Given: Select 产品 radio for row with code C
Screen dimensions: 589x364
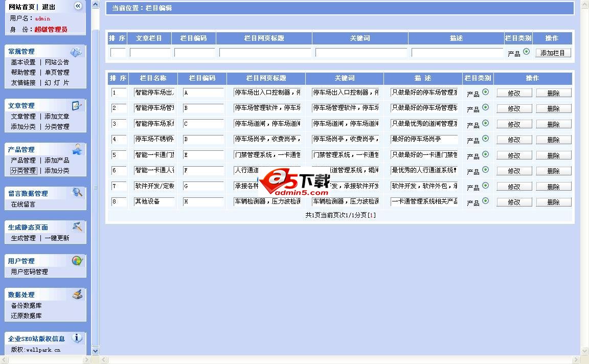Looking at the screenshot, I should pos(485,123).
